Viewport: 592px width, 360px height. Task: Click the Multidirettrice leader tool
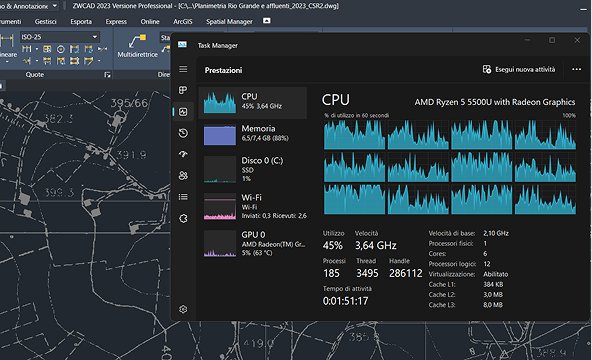(137, 46)
